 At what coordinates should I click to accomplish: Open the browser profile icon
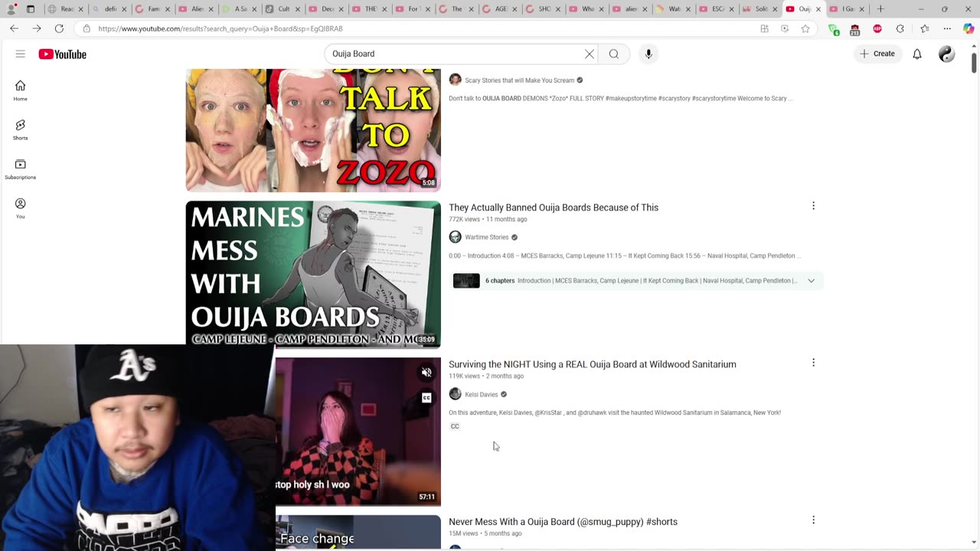pyautogui.click(x=11, y=9)
